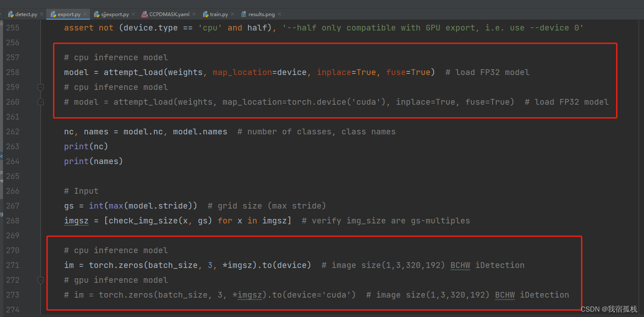Open the sjjexport.py tab
The width and height of the screenshot is (644, 317).
[115, 14]
